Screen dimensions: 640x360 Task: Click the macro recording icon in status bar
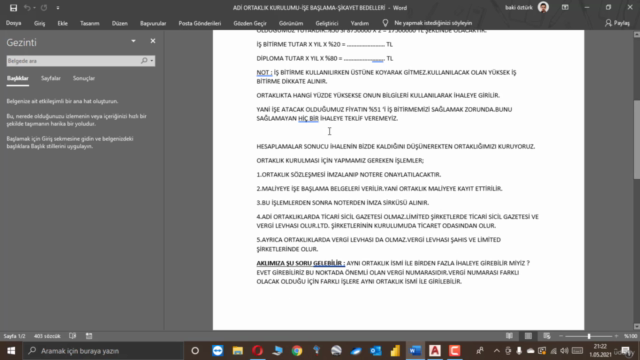(89, 336)
